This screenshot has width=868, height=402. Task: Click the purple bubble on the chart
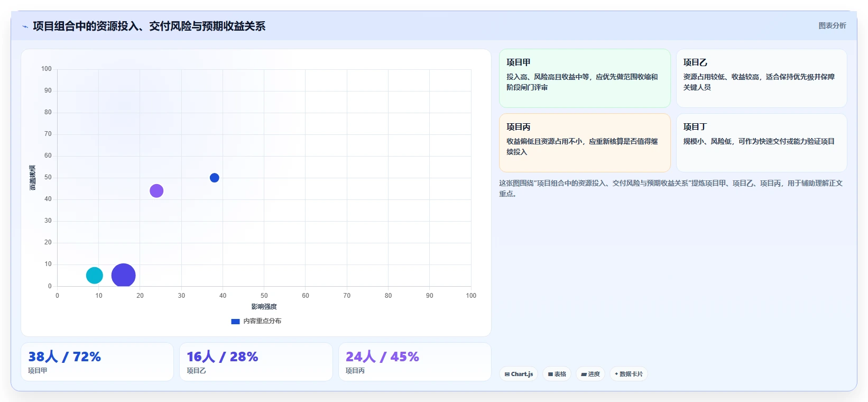156,191
